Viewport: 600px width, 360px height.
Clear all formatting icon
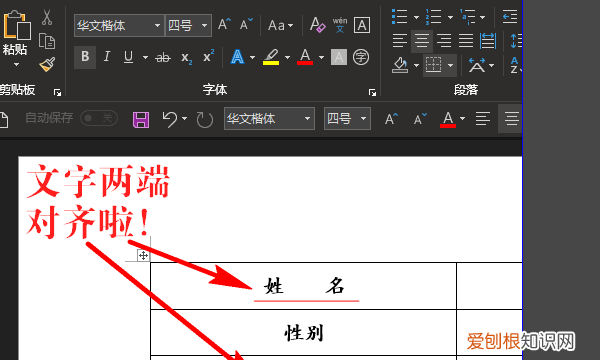[x=318, y=25]
